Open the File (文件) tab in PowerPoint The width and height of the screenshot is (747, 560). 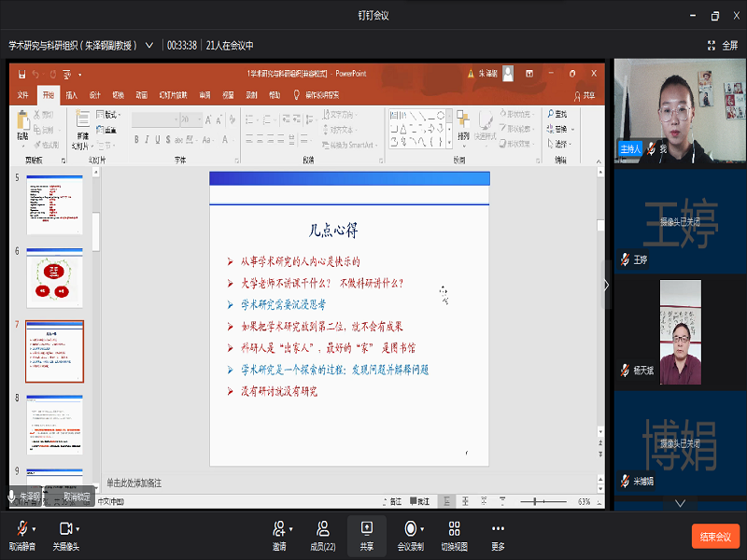(23, 95)
